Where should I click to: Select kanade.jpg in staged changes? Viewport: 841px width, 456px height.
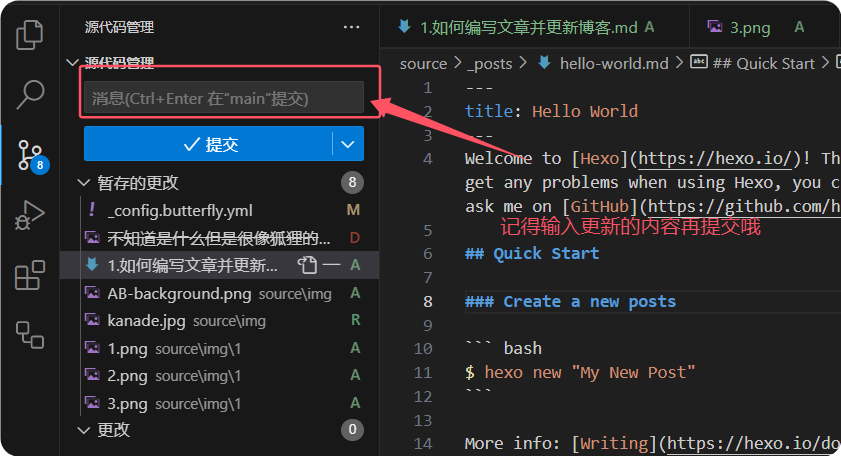(x=220, y=321)
